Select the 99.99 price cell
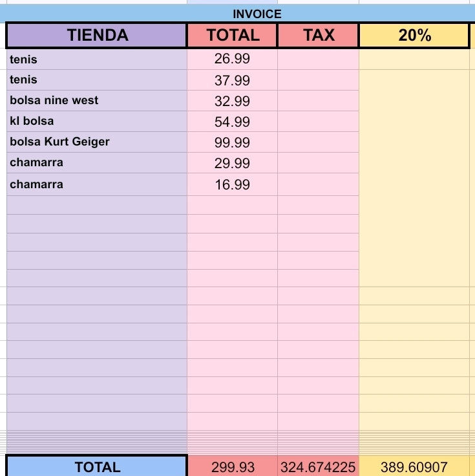This screenshot has width=475, height=476. click(x=233, y=142)
